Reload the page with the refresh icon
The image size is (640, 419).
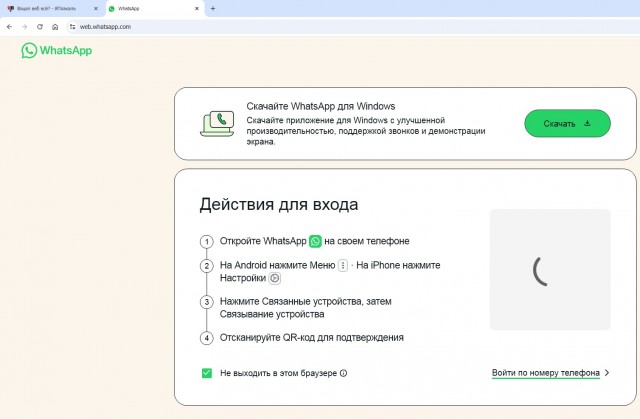coord(40,27)
